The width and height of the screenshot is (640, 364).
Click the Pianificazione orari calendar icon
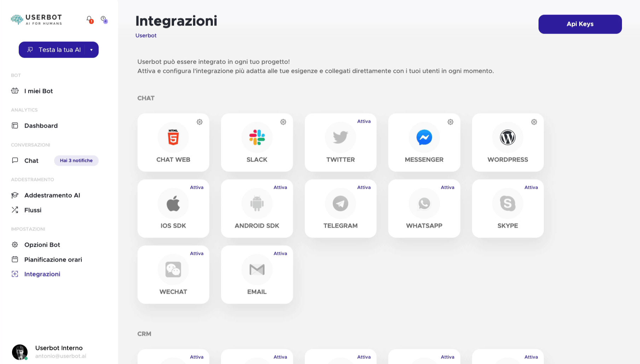(15, 259)
